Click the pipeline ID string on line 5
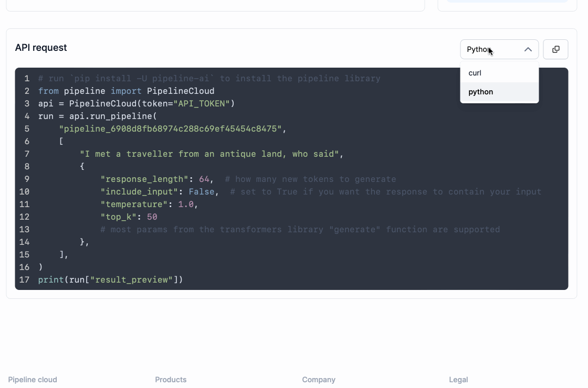The image size is (588, 388). pos(170,129)
